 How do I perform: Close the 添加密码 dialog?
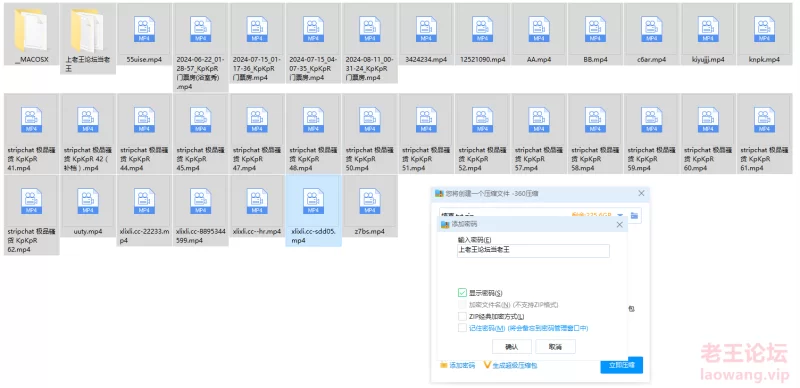619,225
